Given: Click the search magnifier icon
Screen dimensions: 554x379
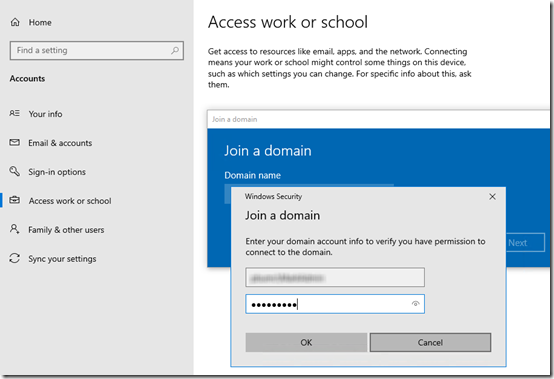Looking at the screenshot, I should 175,51.
